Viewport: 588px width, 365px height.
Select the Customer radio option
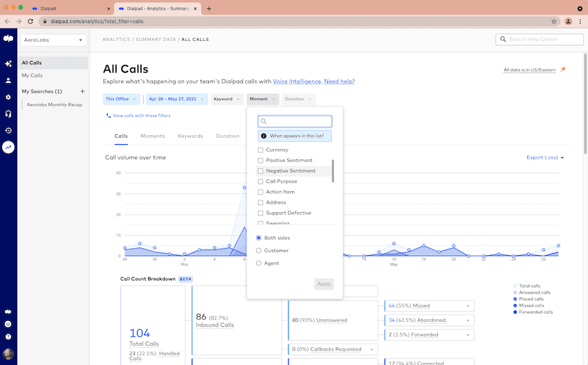[259, 251]
